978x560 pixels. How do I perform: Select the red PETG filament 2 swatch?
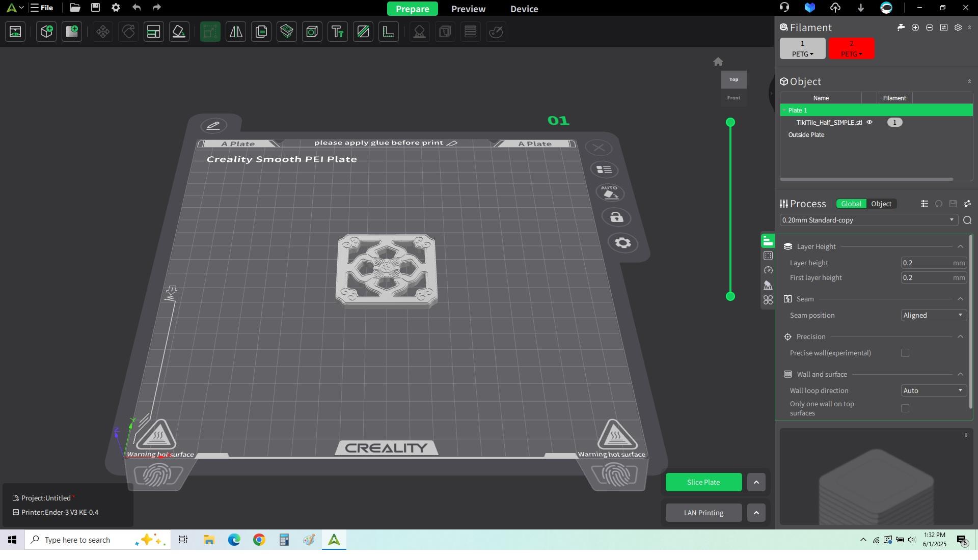pyautogui.click(x=851, y=48)
